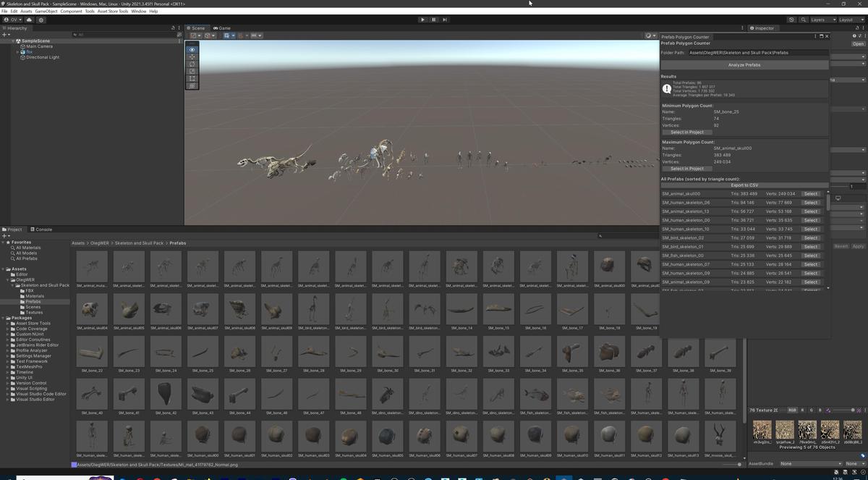Select the Rect tool in the Scene overlay
Image resolution: width=868 pixels, height=480 pixels.
[192, 78]
